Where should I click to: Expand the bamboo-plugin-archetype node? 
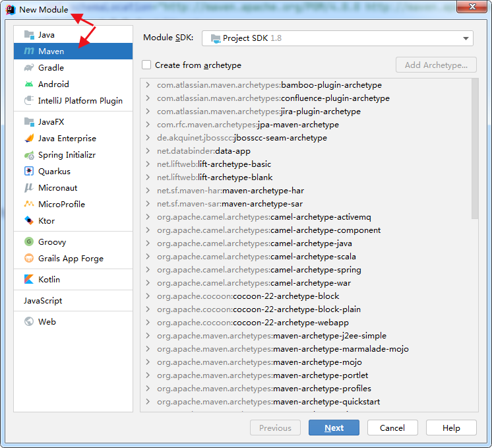click(148, 84)
